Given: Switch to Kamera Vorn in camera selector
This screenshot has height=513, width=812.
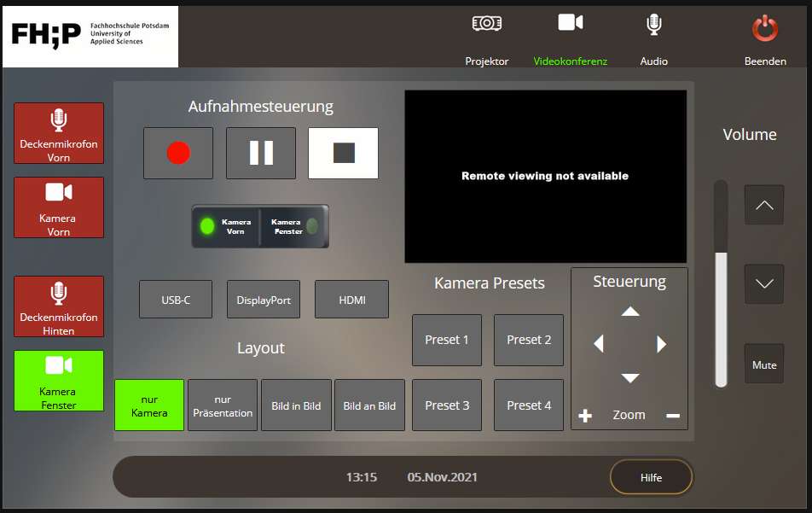Looking at the screenshot, I should coord(226,226).
